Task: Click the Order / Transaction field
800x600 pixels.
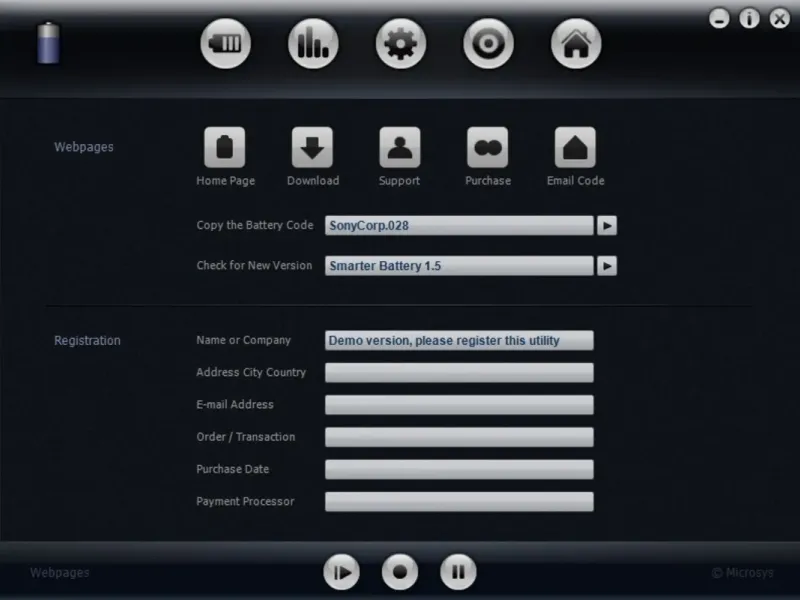Action: point(459,437)
